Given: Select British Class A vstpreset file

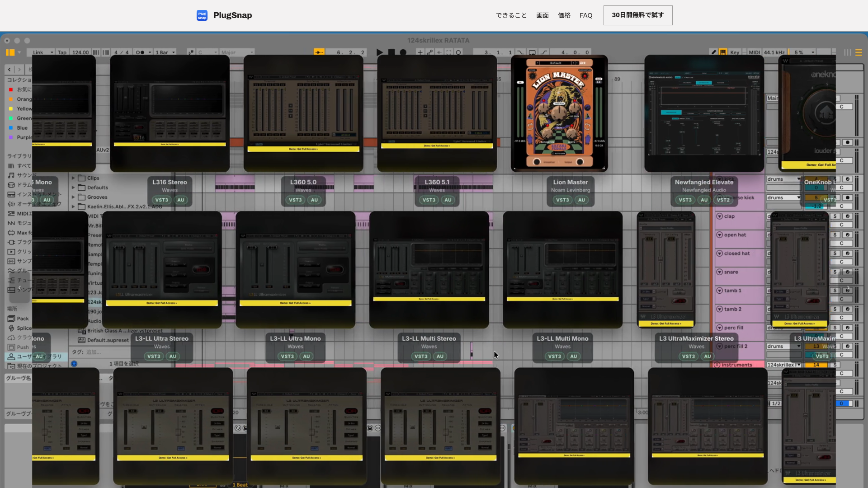Looking at the screenshot, I should [125, 331].
